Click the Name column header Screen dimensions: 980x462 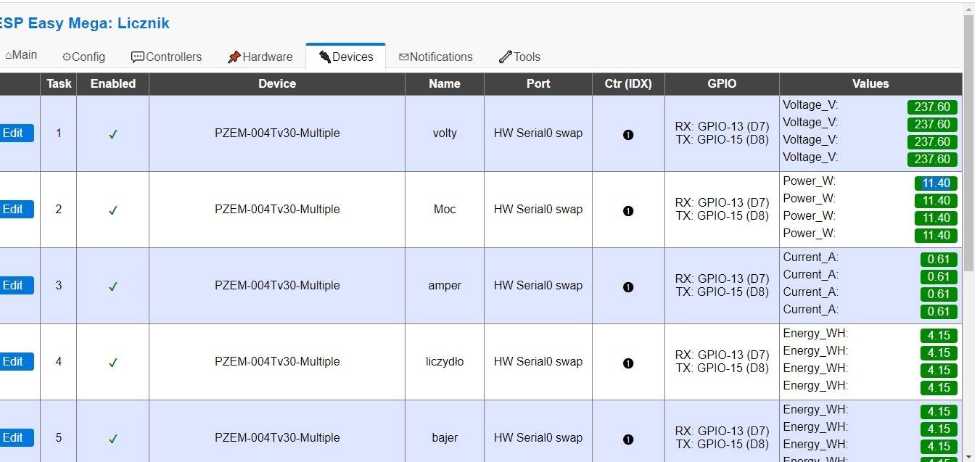[445, 84]
